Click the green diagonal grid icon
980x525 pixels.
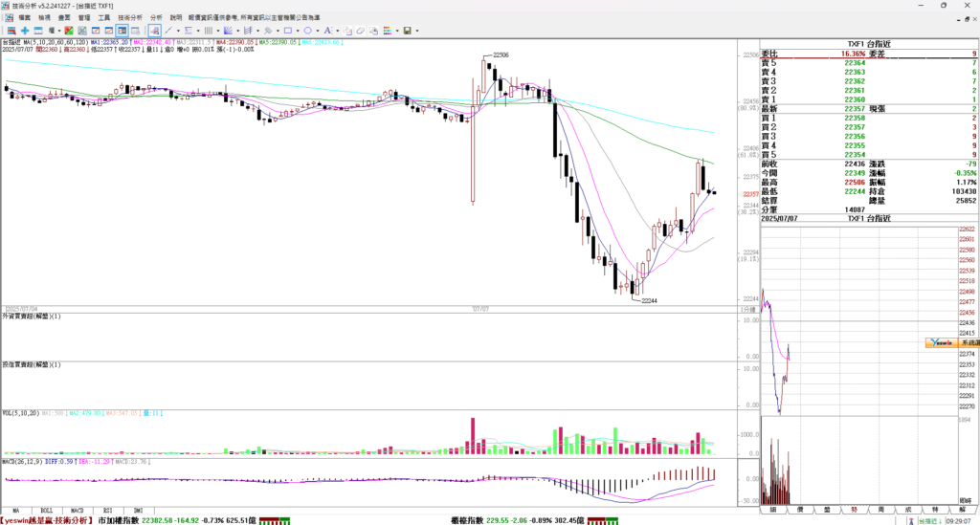pos(82,31)
